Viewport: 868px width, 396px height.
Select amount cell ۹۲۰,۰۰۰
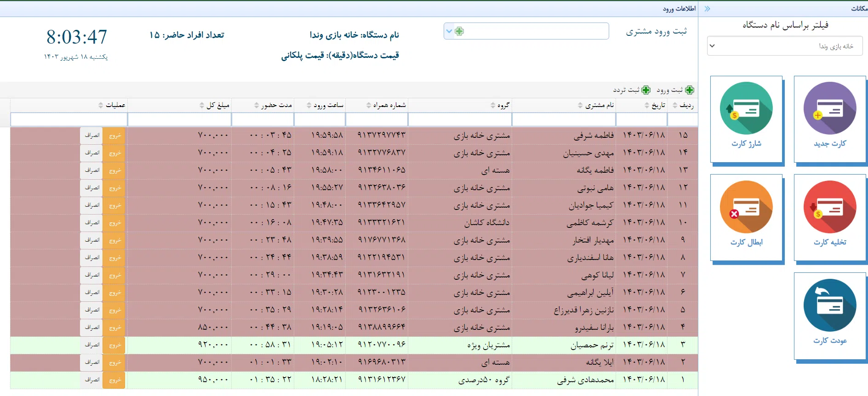point(213,345)
